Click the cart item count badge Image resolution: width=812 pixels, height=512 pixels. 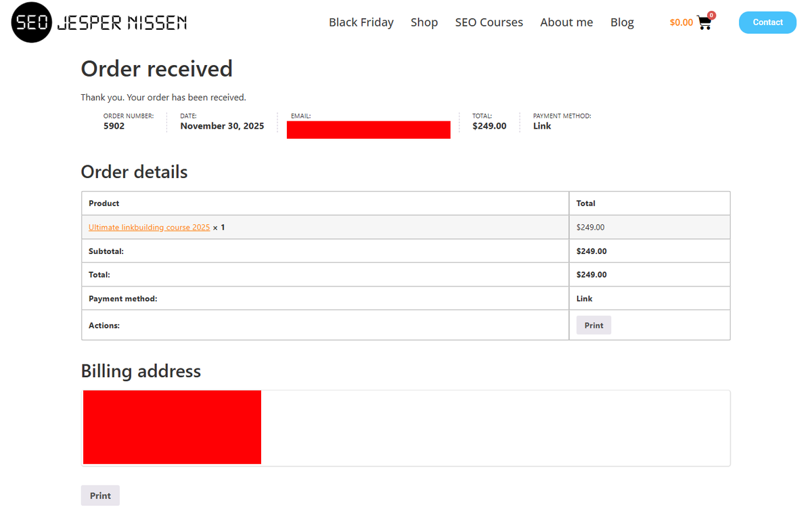click(711, 15)
